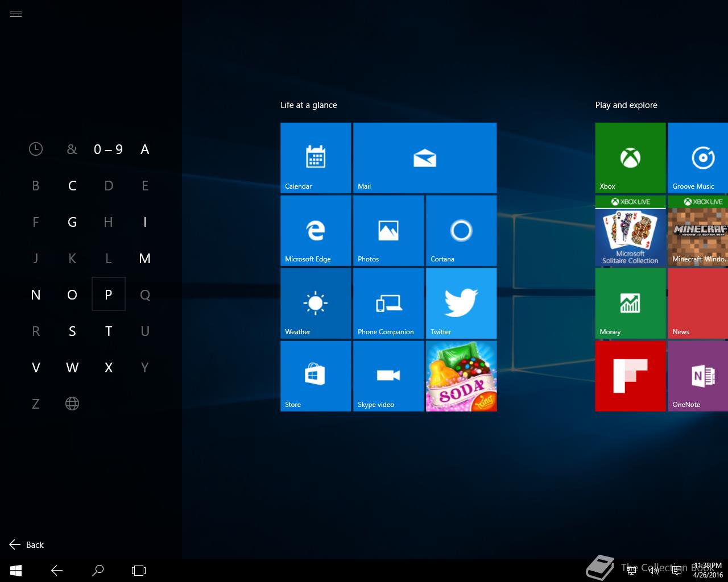Open the hamburger menu at top left
The image size is (728, 582).
coord(16,14)
